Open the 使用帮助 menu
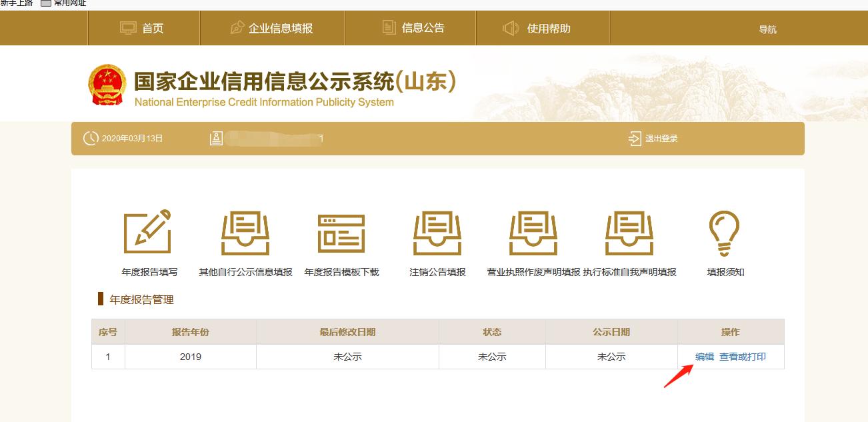The image size is (868, 422). (549, 27)
